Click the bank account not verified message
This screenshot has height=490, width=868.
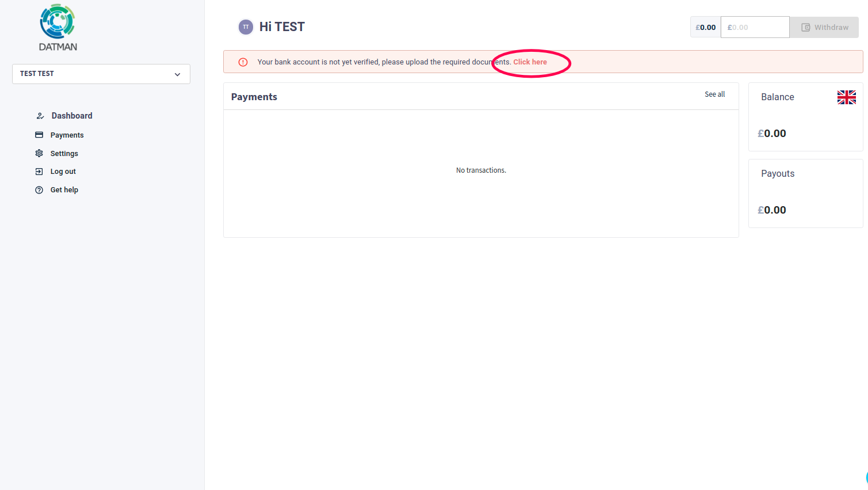point(384,62)
